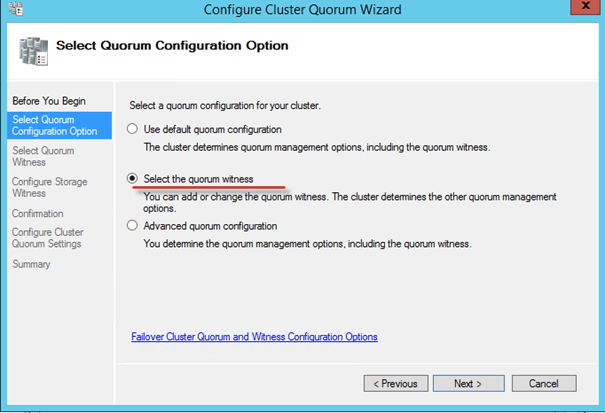Click the bold 'Select Quorum Configuration Option' page heading
605x413 pixels.
point(173,46)
